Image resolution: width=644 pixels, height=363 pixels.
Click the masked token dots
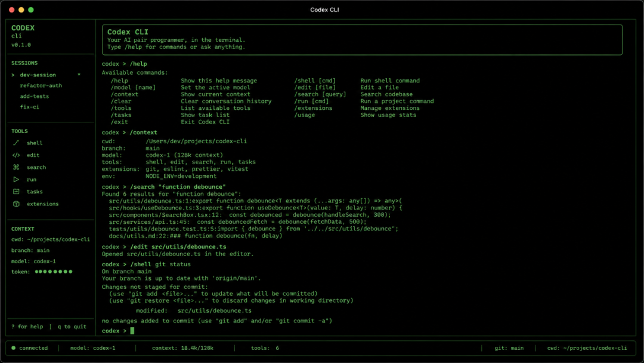(54, 272)
